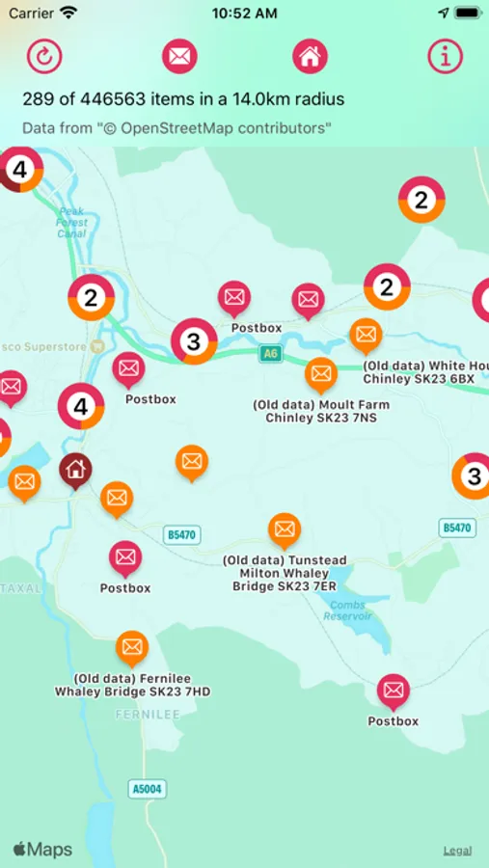Tap the location arrow in status bar
The width and height of the screenshot is (489, 868).
click(443, 13)
